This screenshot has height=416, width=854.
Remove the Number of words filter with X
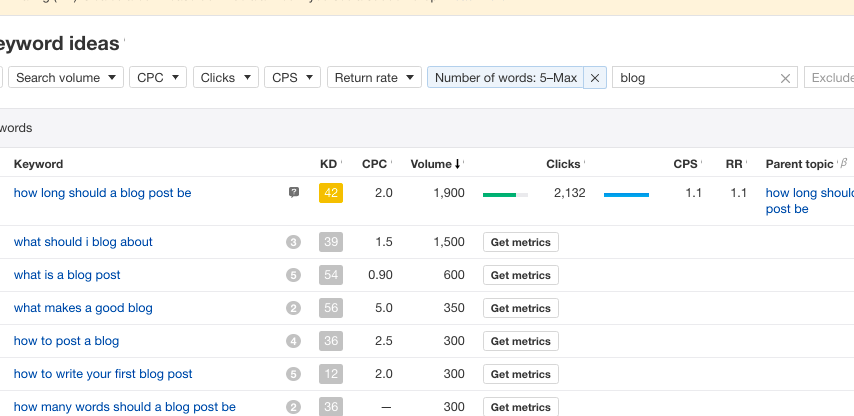(x=595, y=78)
